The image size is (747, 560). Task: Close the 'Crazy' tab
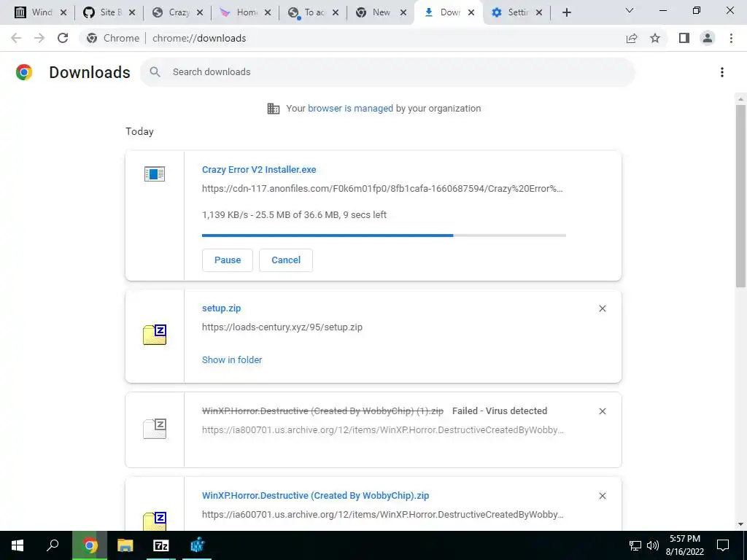click(x=200, y=13)
